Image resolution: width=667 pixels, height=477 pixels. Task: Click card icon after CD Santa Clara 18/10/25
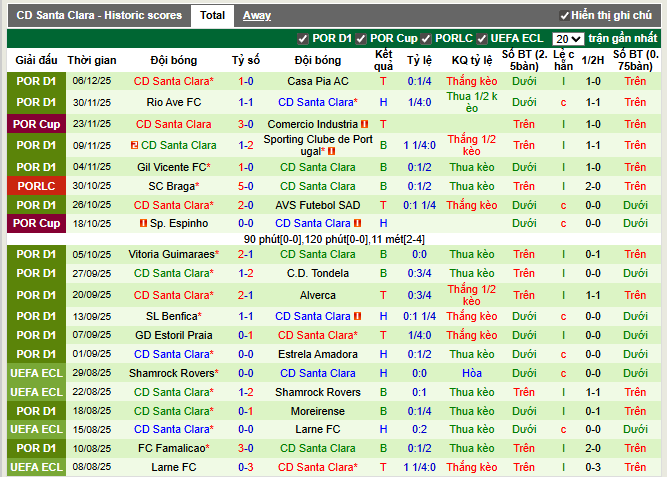point(357,223)
